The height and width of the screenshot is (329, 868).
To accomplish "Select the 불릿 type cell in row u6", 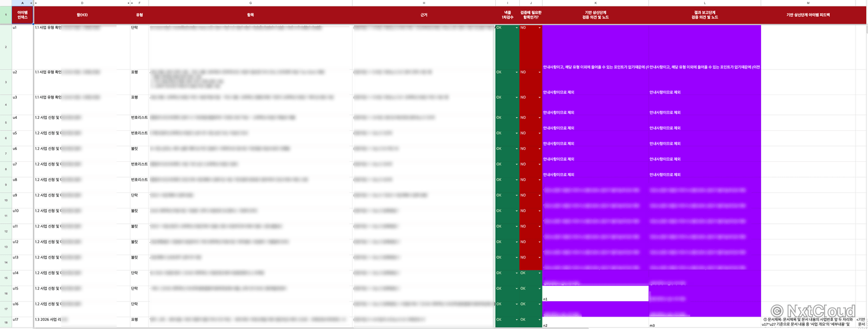I will (x=139, y=153).
